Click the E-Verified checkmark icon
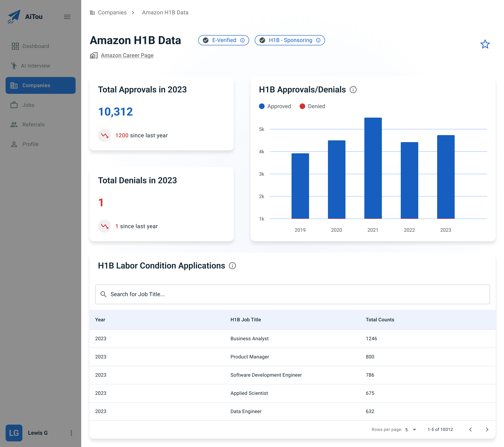Screen dimensions: 504x447 tap(206, 40)
